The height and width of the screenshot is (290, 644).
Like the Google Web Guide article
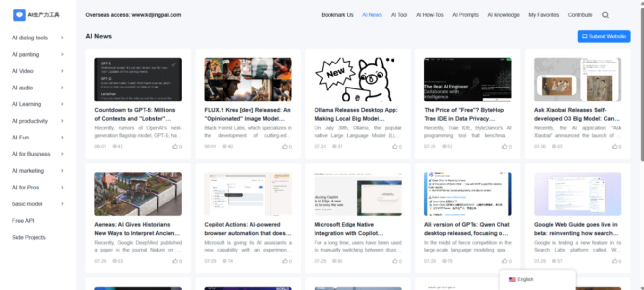(614, 261)
